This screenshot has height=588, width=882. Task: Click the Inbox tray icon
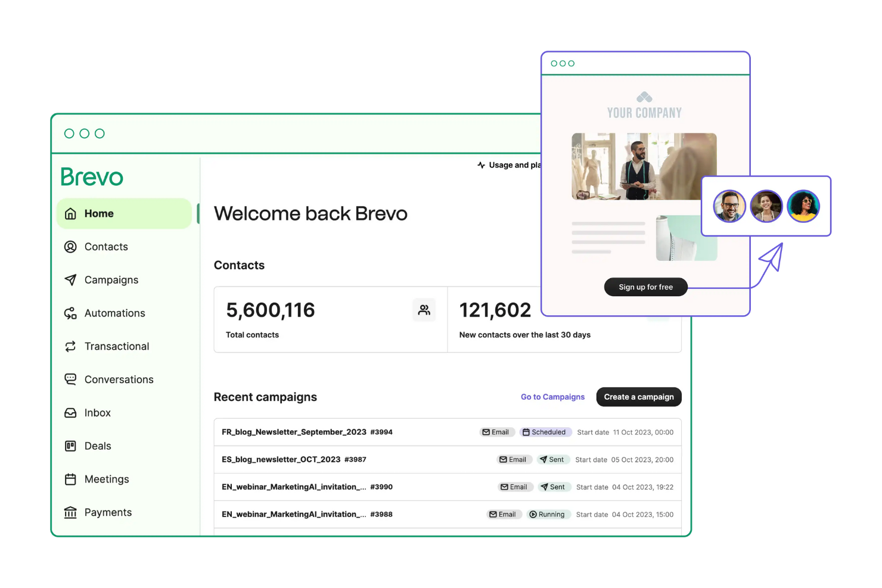[70, 413]
